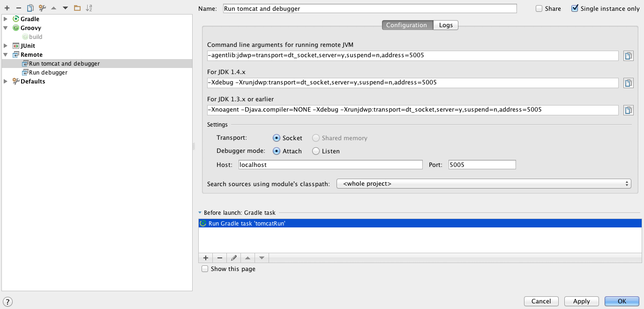
Task: Toggle the Single instance only checkbox
Action: click(x=575, y=8)
